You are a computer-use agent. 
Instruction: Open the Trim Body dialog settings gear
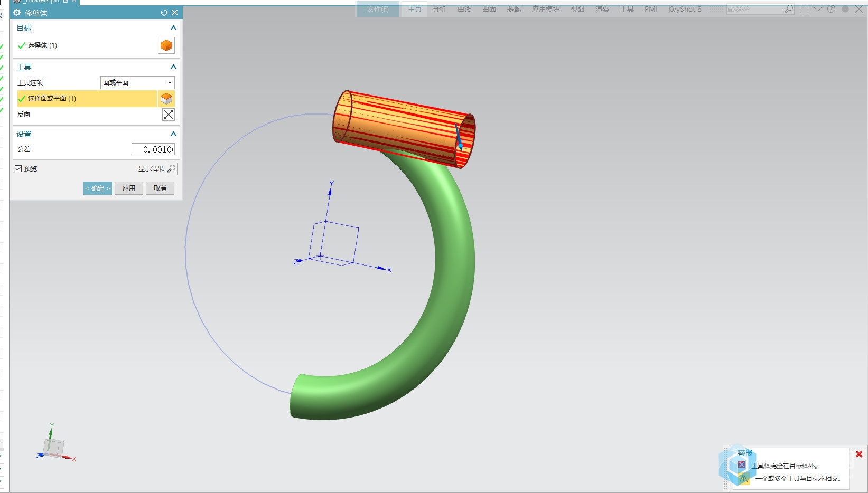click(17, 13)
